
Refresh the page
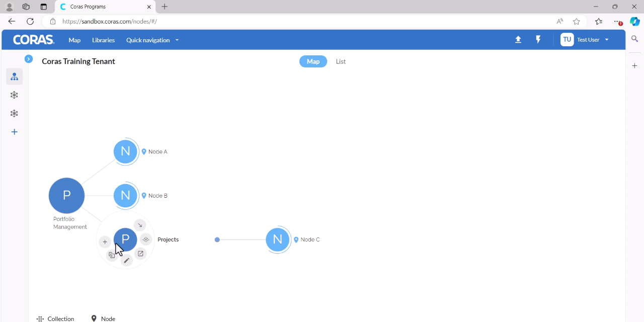(30, 21)
